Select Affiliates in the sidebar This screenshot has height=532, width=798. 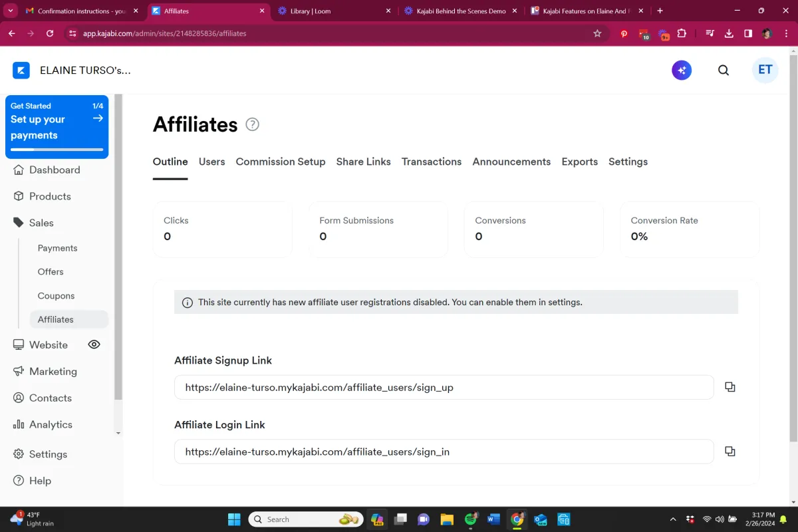(x=69, y=319)
